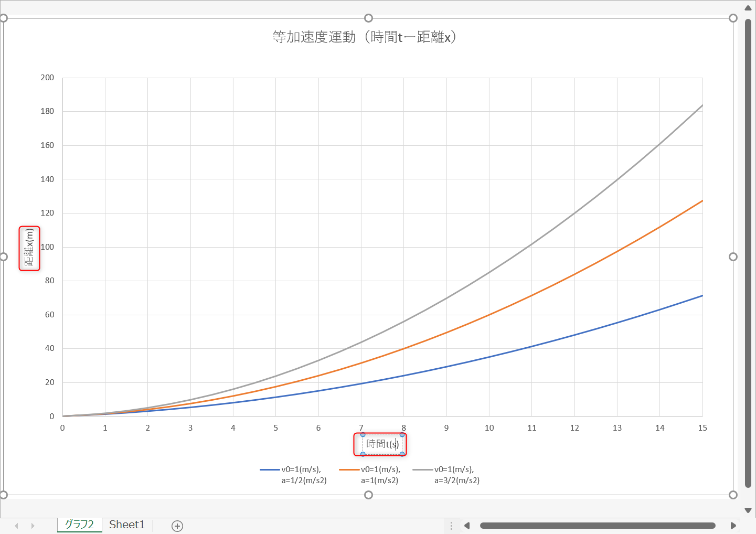Click the horizontal scrollbar right arrow
Image resolution: width=756 pixels, height=534 pixels.
click(x=733, y=526)
